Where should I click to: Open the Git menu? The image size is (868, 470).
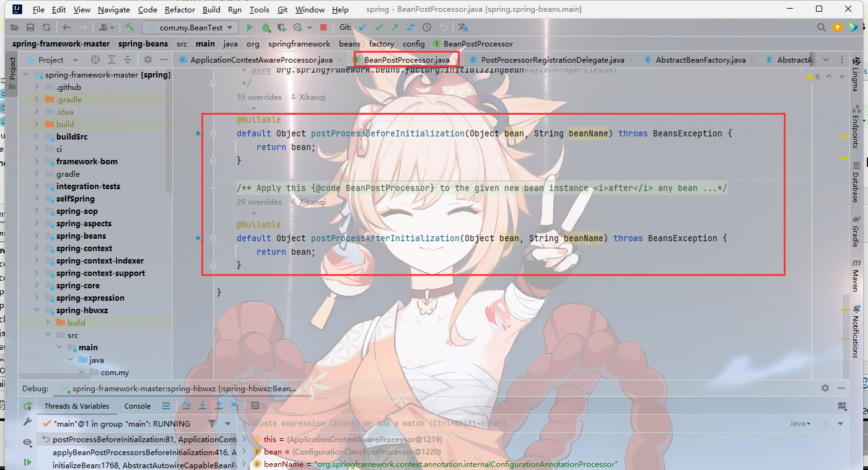tap(282, 9)
